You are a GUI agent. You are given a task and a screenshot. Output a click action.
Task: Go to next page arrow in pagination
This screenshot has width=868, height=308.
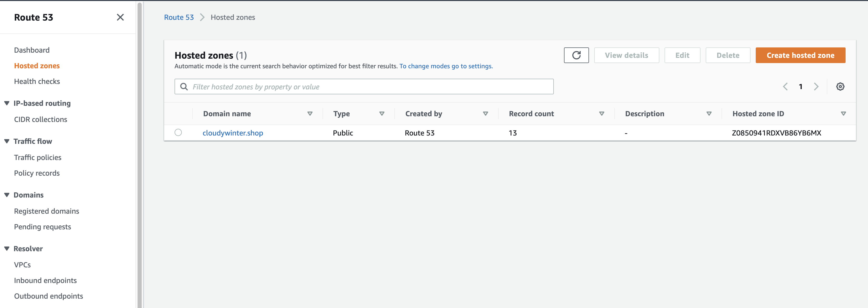[816, 87]
